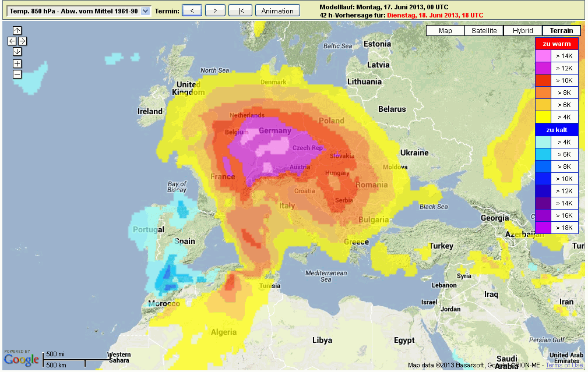588x372 pixels.
Task: Click the Ireland label on the map
Action: pyautogui.click(x=150, y=111)
